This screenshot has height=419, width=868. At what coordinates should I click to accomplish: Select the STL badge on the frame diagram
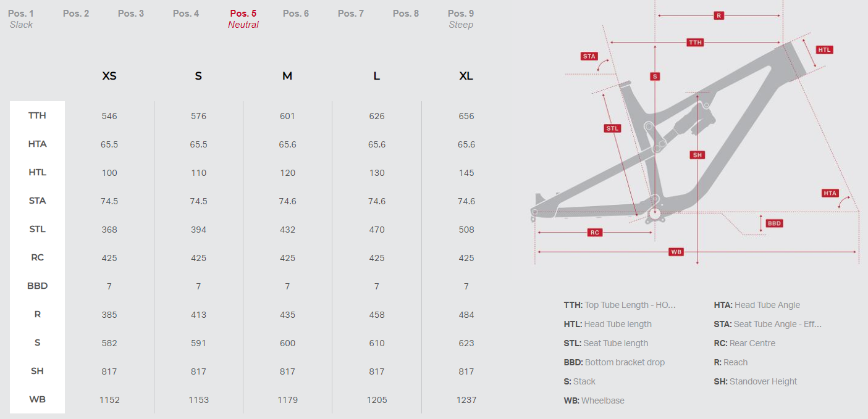click(612, 128)
